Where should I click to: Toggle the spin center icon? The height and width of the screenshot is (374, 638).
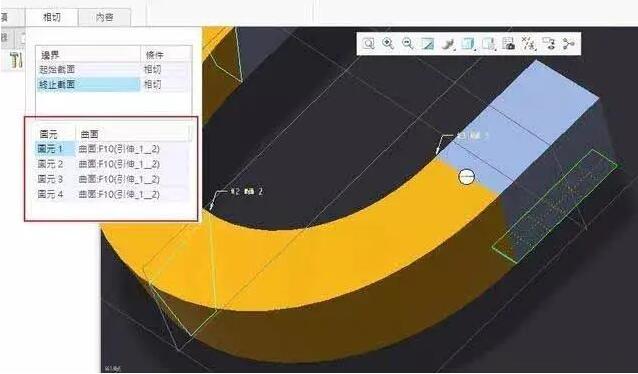pyautogui.click(x=568, y=44)
